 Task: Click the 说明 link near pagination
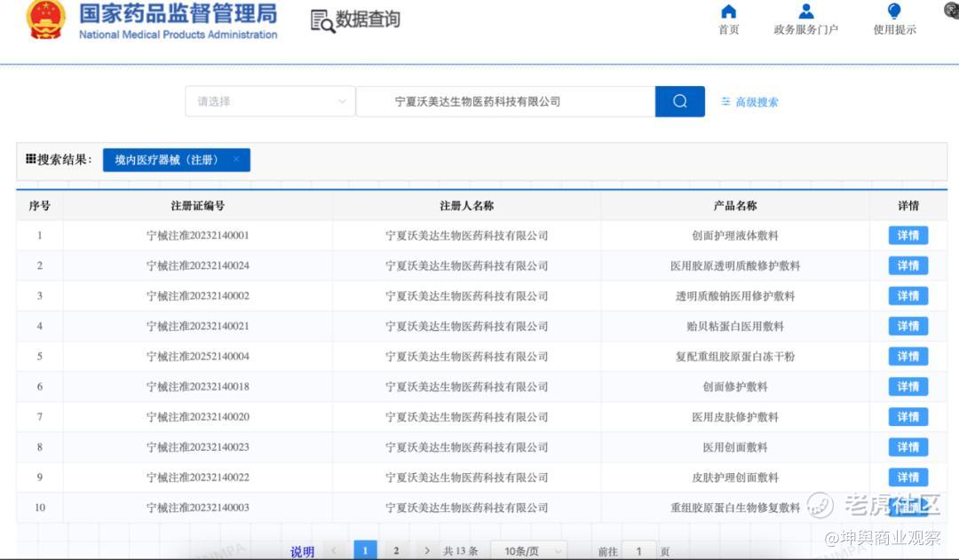(x=302, y=551)
